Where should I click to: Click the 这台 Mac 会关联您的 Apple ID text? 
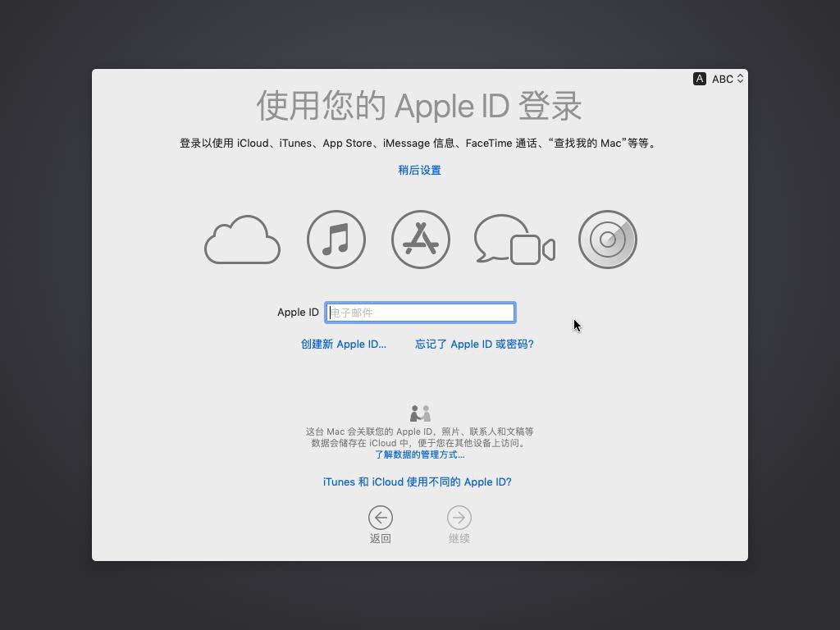419,437
